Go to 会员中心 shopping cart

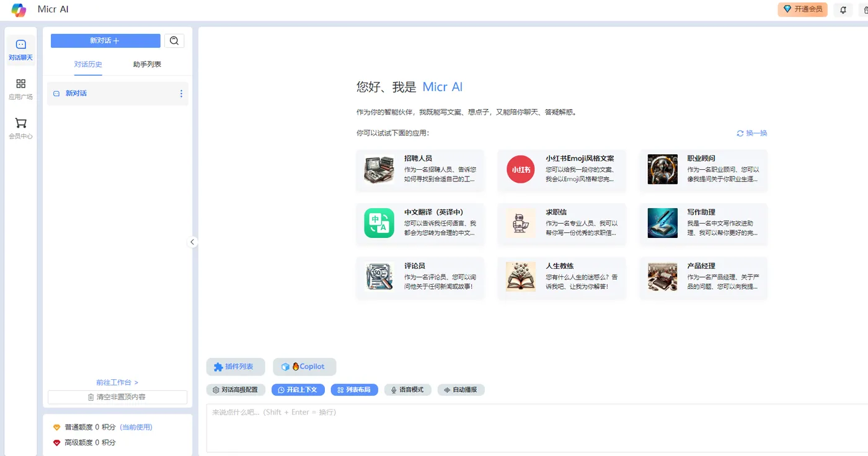pyautogui.click(x=20, y=128)
